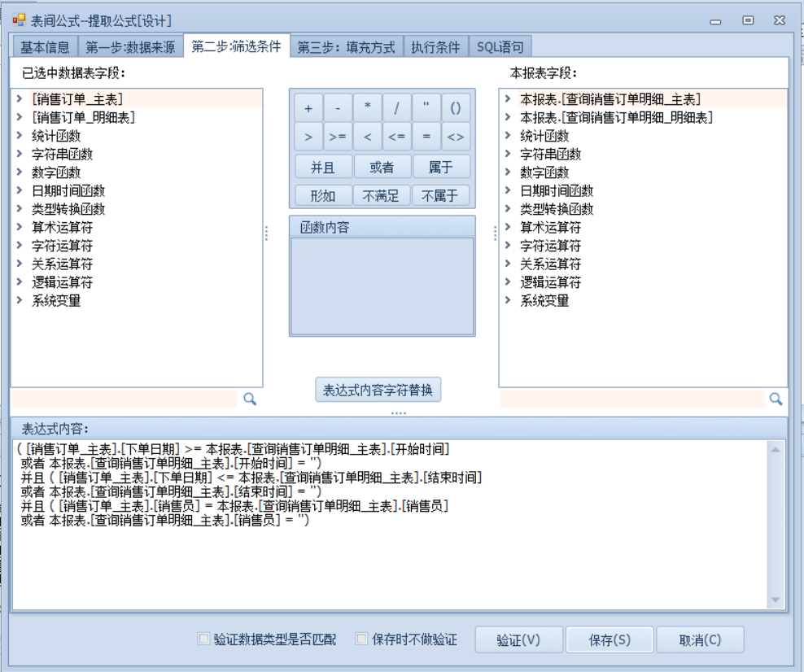Switch to the 第一步:数据来源 tab
The image size is (804, 672).
(x=130, y=47)
